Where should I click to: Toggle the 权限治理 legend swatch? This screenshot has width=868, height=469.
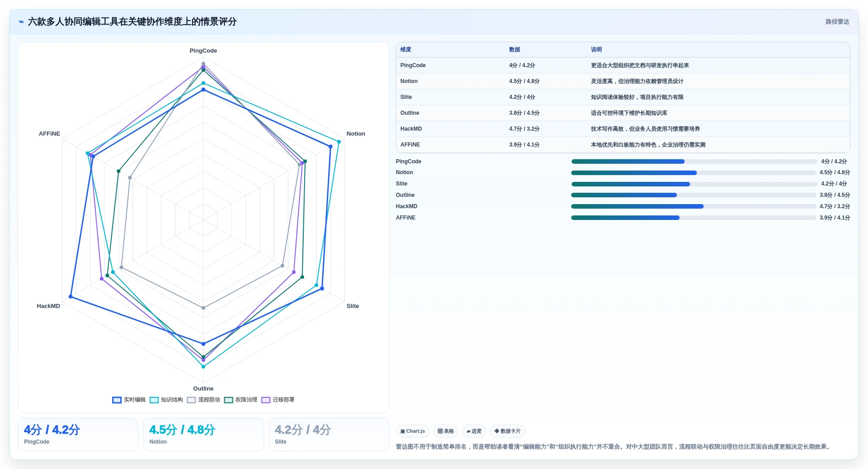229,400
